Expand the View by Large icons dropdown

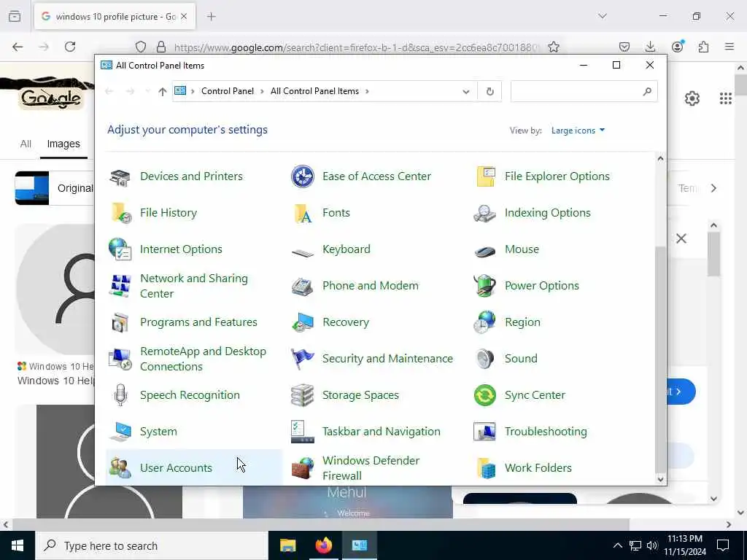click(x=578, y=131)
